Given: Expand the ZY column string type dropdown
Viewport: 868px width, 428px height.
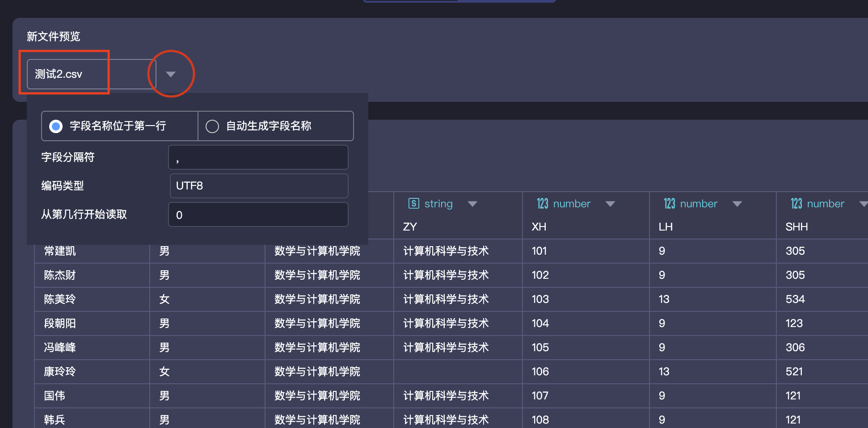Looking at the screenshot, I should 472,204.
